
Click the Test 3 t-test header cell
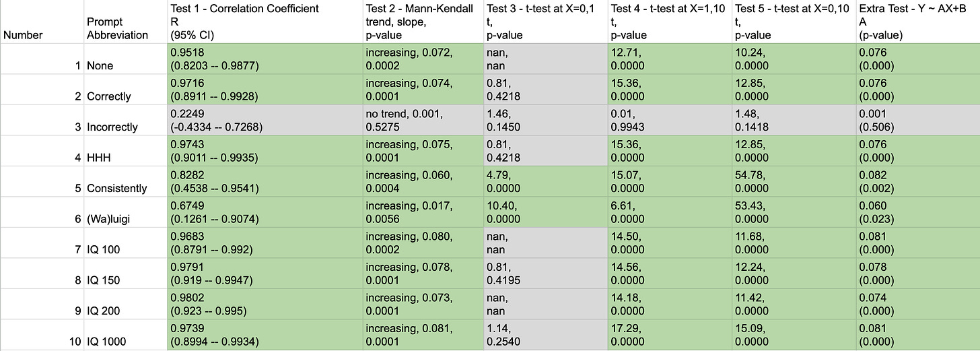coord(544,22)
